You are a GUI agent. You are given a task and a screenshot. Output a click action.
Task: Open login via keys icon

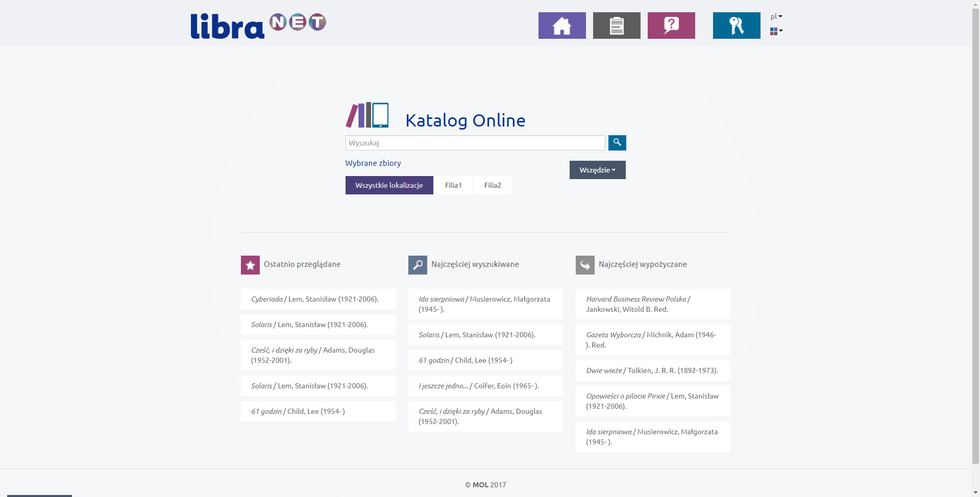[737, 26]
